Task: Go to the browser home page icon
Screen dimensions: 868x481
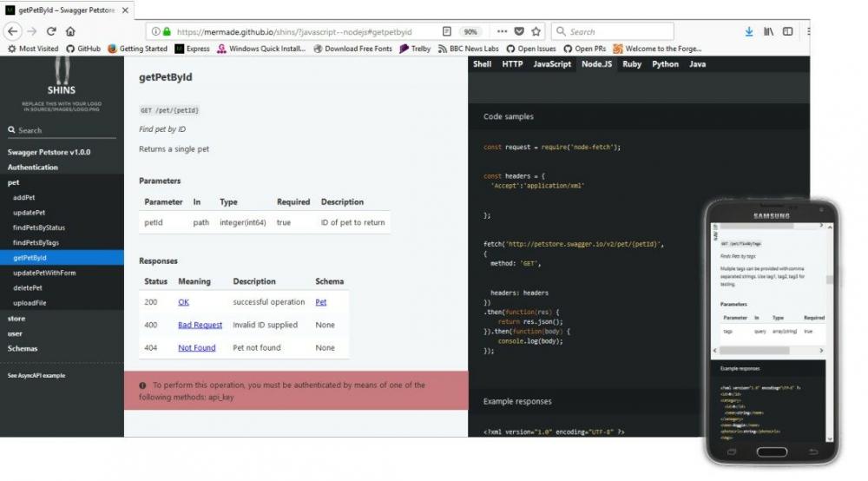Action: point(70,31)
